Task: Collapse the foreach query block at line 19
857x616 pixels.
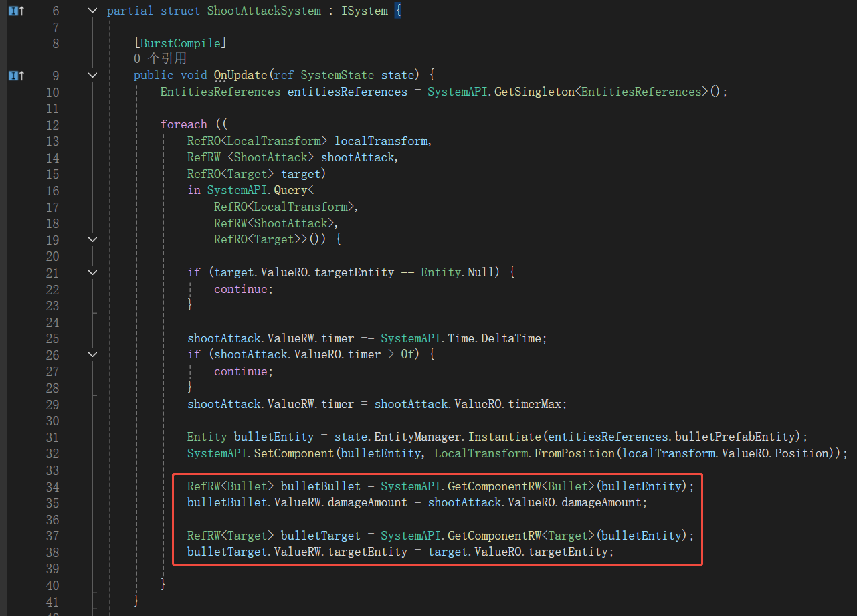Action: tap(92, 239)
